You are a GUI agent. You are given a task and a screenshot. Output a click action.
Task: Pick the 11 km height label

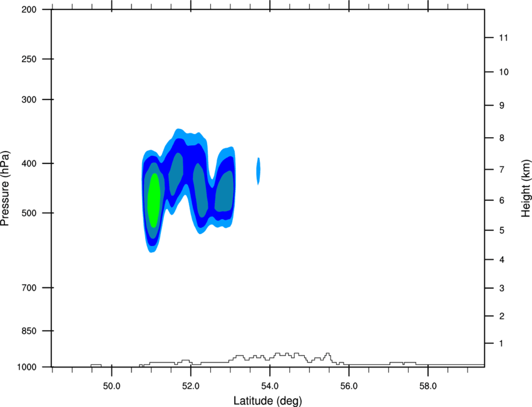coord(503,38)
